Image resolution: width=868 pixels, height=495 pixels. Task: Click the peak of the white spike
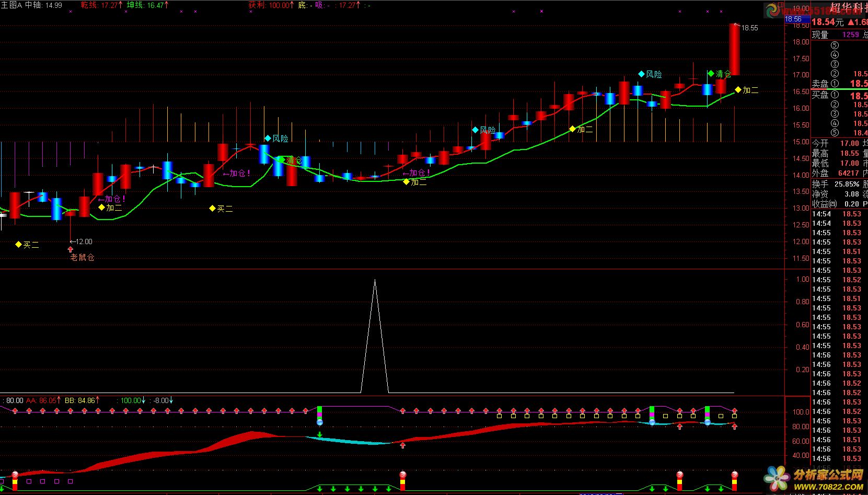(x=375, y=281)
